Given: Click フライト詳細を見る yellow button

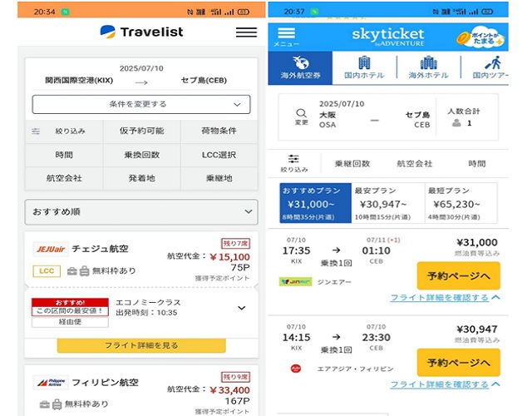Looking at the screenshot, I should coord(141,345).
